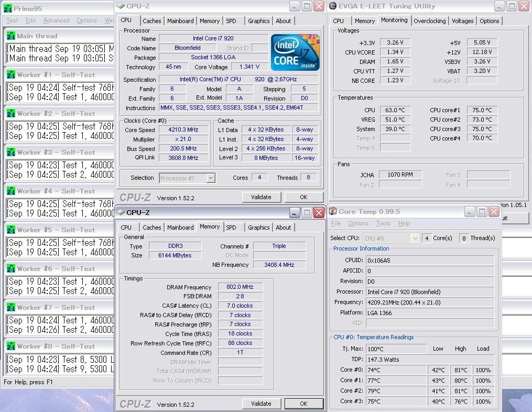Click the Intel Core i7 logo image
This screenshot has height=412, width=532.
coord(295,53)
